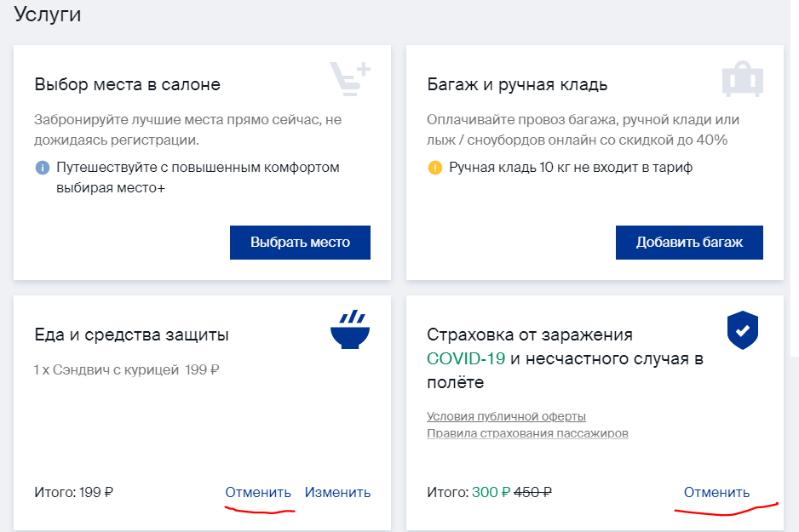This screenshot has width=799, height=532.
Task: Select the Багаж и ручная кладь heading
Action: coord(517,84)
